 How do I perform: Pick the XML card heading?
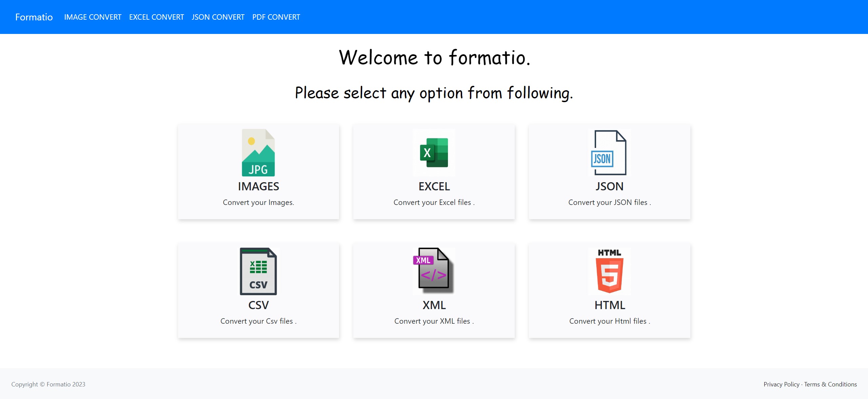tap(434, 305)
